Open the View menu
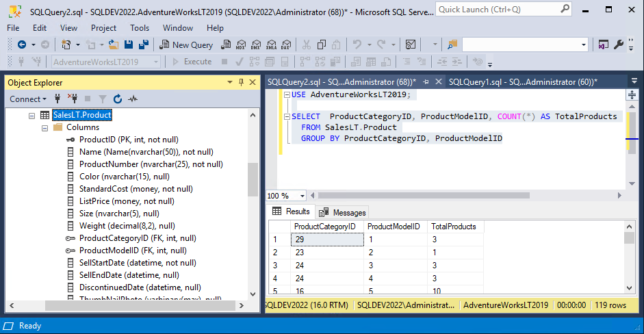644x334 pixels. (68, 28)
